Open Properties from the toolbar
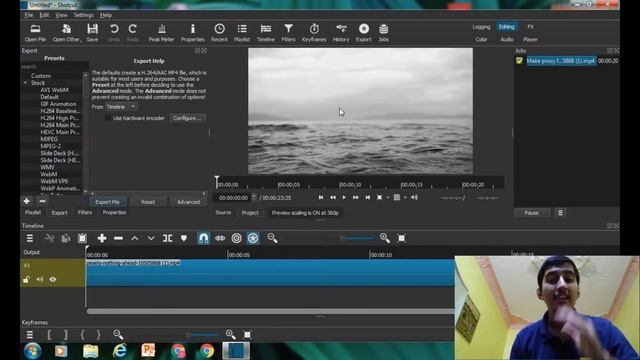The height and width of the screenshot is (360, 640). pyautogui.click(x=193, y=33)
